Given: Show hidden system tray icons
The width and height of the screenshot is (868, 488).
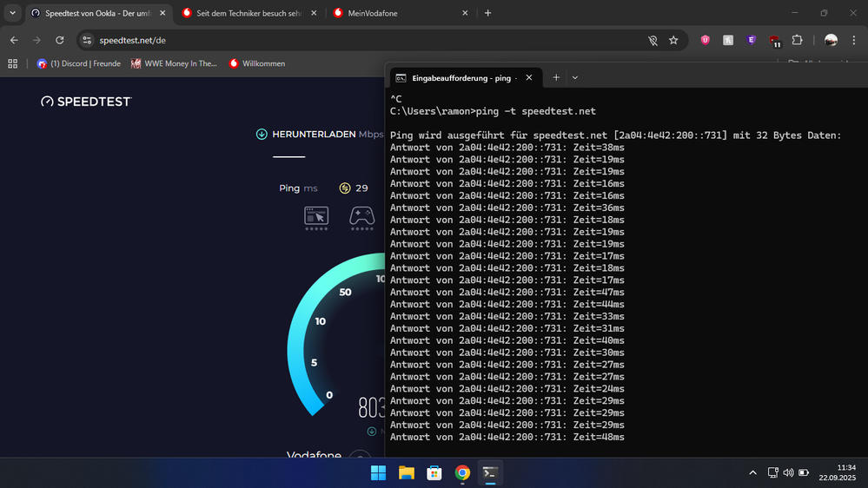Looking at the screenshot, I should (752, 472).
